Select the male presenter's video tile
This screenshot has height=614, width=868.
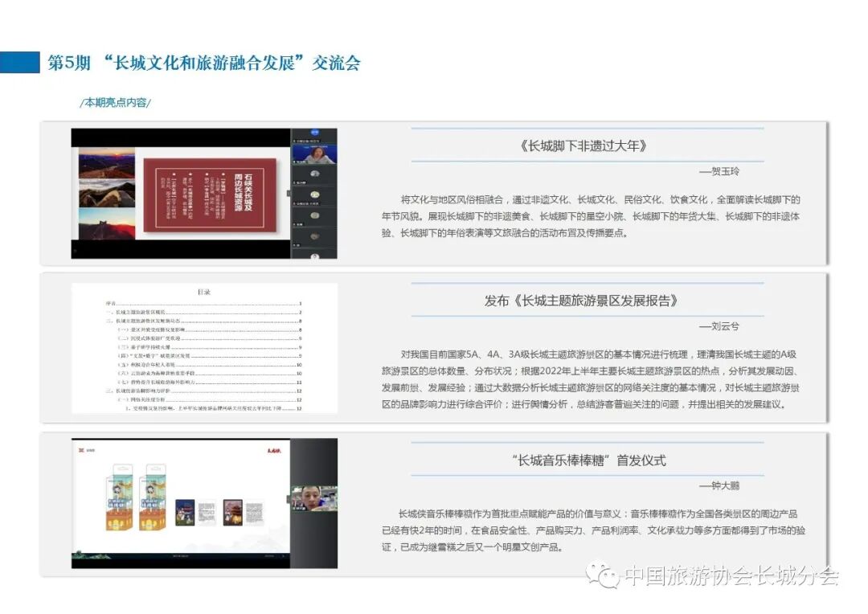314,498
